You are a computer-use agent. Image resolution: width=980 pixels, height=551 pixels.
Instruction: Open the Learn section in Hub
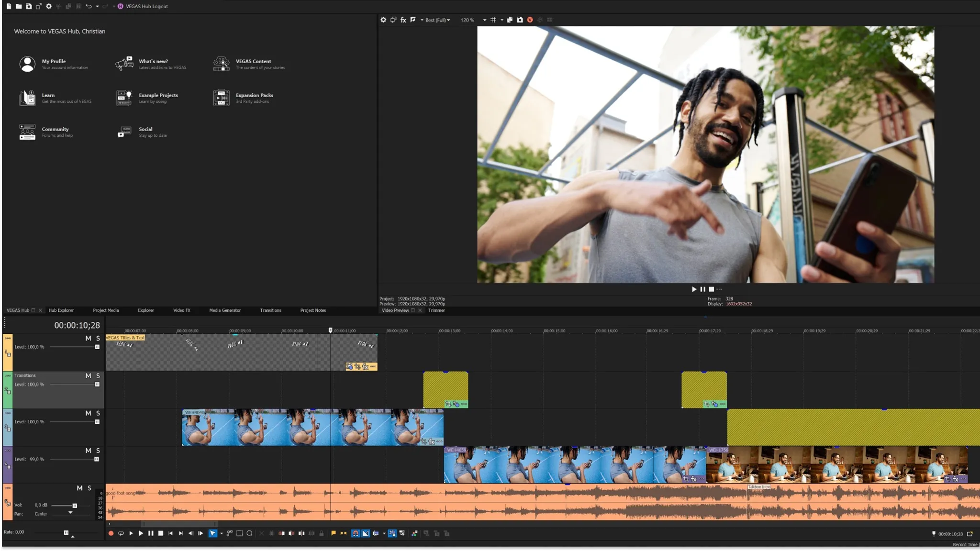point(55,98)
